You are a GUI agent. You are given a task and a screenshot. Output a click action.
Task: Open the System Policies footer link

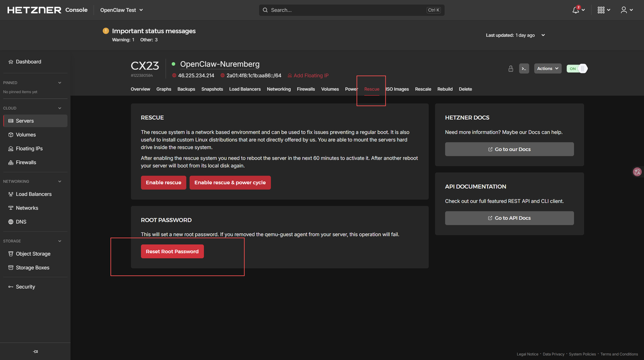coord(582,354)
